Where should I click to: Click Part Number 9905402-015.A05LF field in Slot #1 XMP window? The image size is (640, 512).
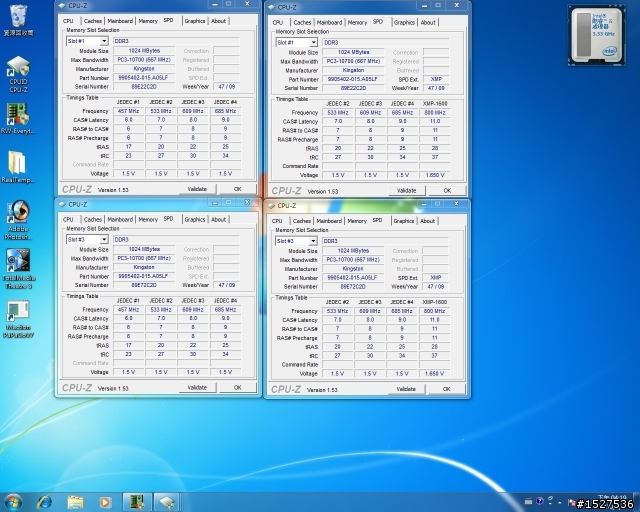[x=353, y=79]
